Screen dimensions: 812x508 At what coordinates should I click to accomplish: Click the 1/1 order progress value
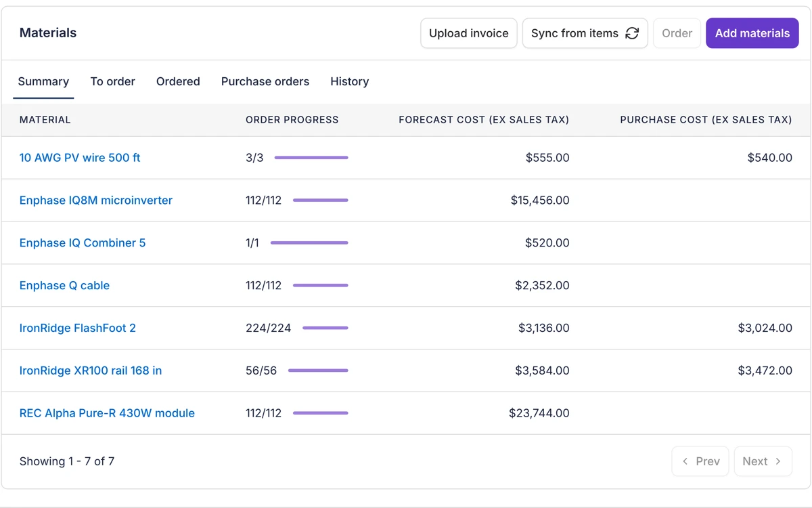point(252,243)
